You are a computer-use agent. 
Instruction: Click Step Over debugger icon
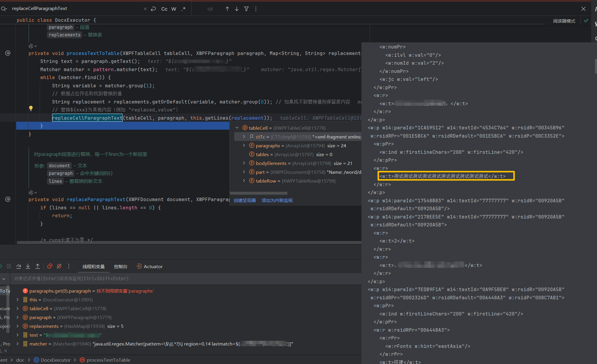click(19, 266)
